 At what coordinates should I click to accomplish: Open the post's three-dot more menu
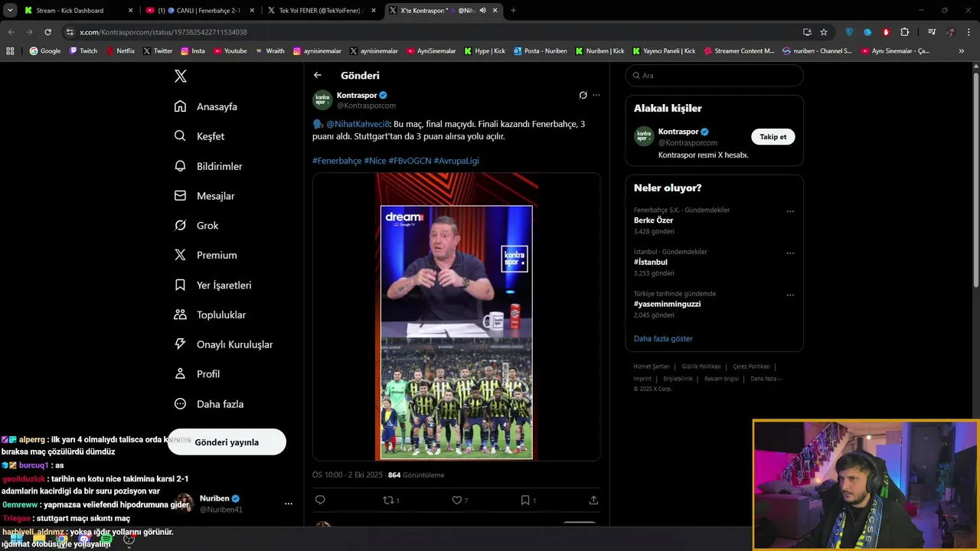click(x=596, y=95)
